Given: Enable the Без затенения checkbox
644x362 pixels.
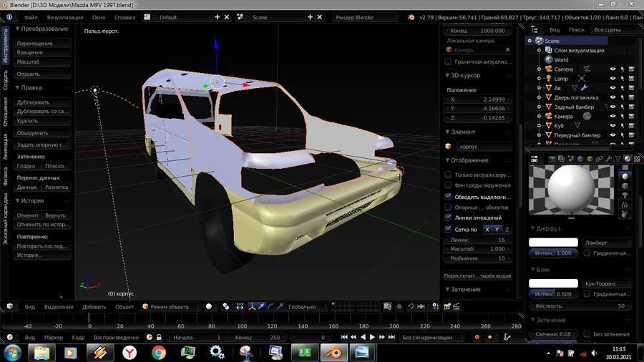Looking at the screenshot, I should click(x=587, y=333).
